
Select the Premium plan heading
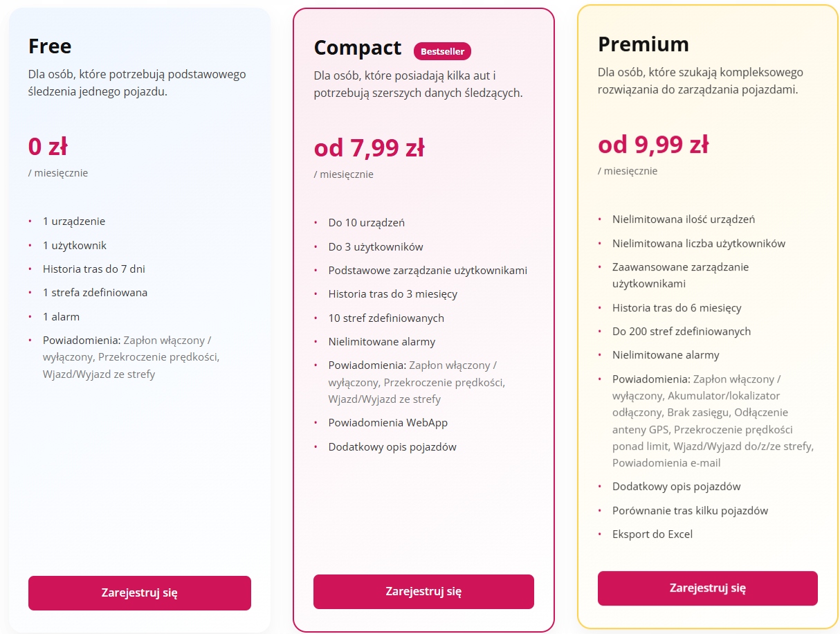643,44
